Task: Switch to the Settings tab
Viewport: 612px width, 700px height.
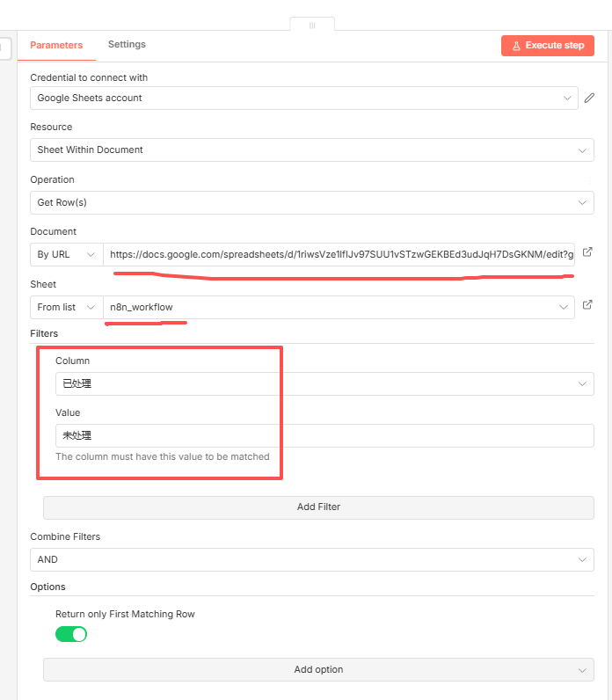Action: 127,45
